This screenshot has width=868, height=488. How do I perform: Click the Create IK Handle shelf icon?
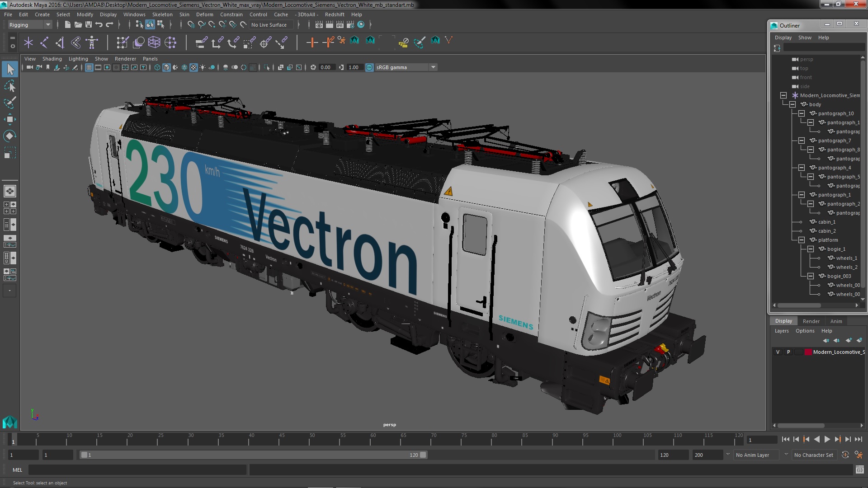[x=60, y=42]
